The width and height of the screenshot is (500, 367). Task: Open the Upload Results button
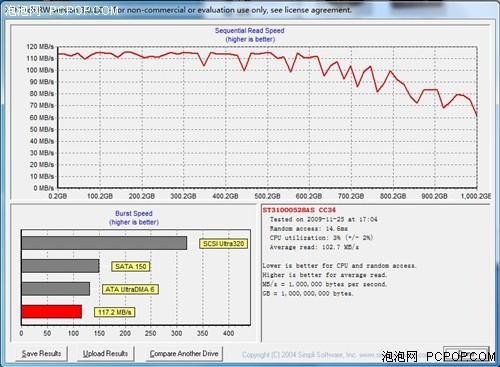pyautogui.click(x=105, y=354)
